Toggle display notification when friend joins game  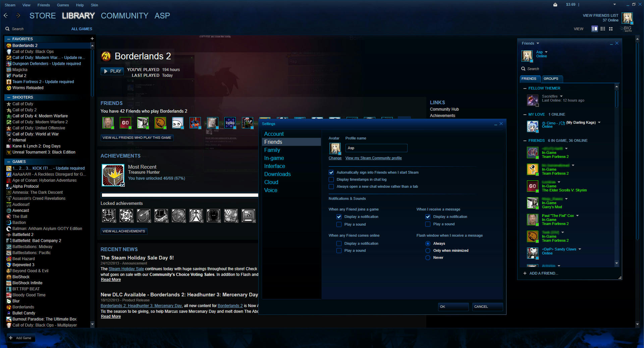pos(339,217)
